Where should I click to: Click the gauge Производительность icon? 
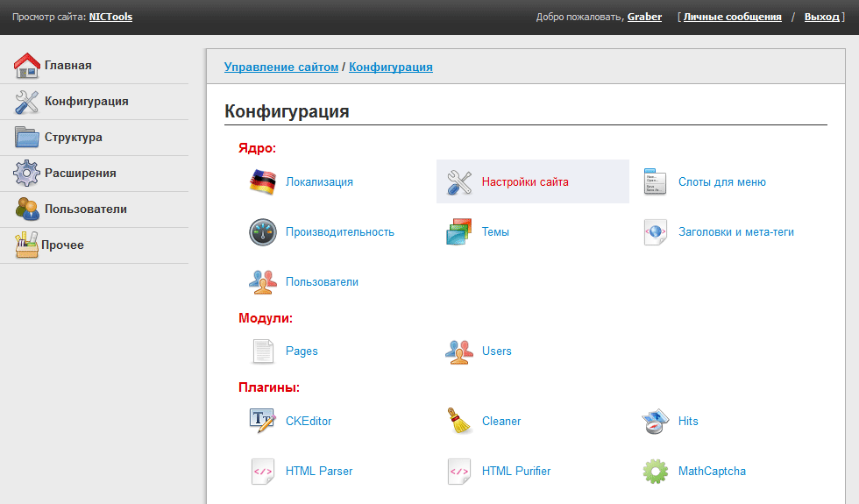click(x=263, y=232)
